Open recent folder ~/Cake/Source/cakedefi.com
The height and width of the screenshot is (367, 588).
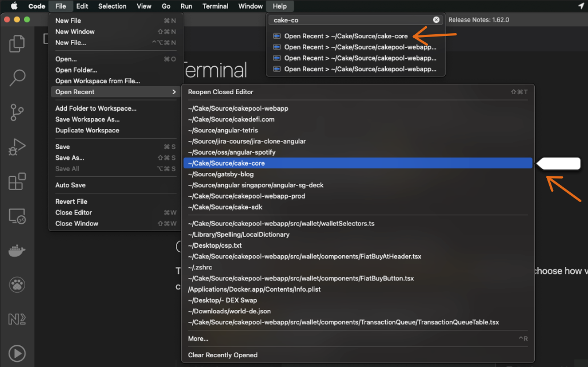[x=358, y=119]
